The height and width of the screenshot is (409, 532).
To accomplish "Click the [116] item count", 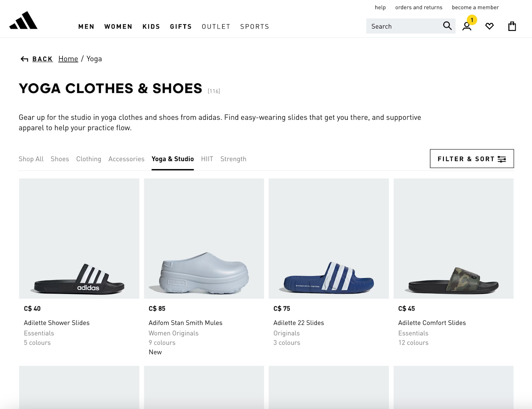I will click(x=214, y=91).
